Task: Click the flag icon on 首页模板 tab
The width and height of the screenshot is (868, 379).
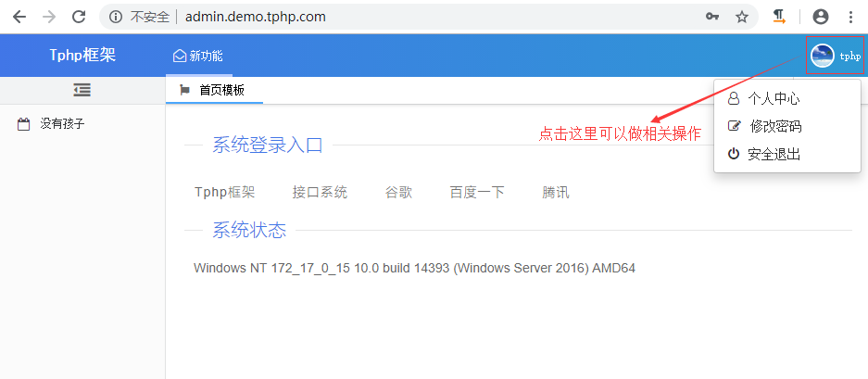Action: click(185, 90)
